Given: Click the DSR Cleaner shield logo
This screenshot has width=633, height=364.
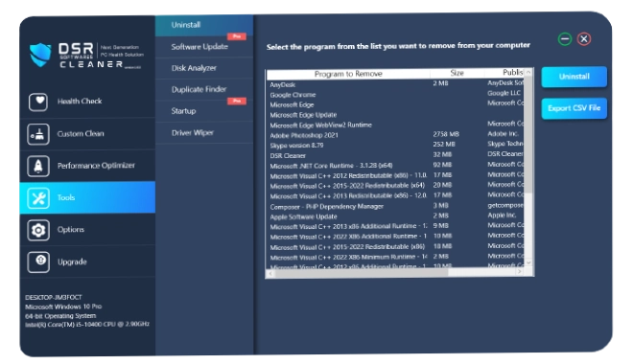Looking at the screenshot, I should [x=40, y=55].
